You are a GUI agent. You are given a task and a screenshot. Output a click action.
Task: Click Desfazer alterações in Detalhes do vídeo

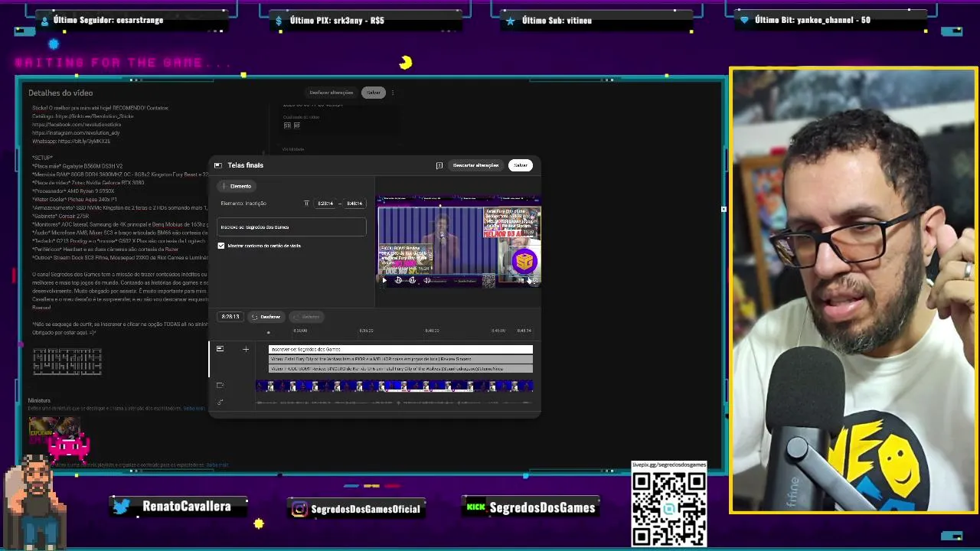332,93
